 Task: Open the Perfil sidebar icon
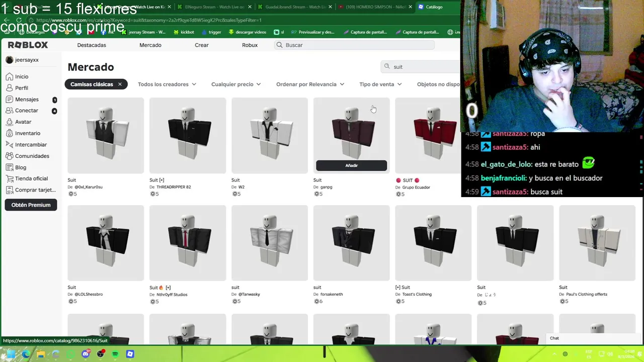point(9,88)
